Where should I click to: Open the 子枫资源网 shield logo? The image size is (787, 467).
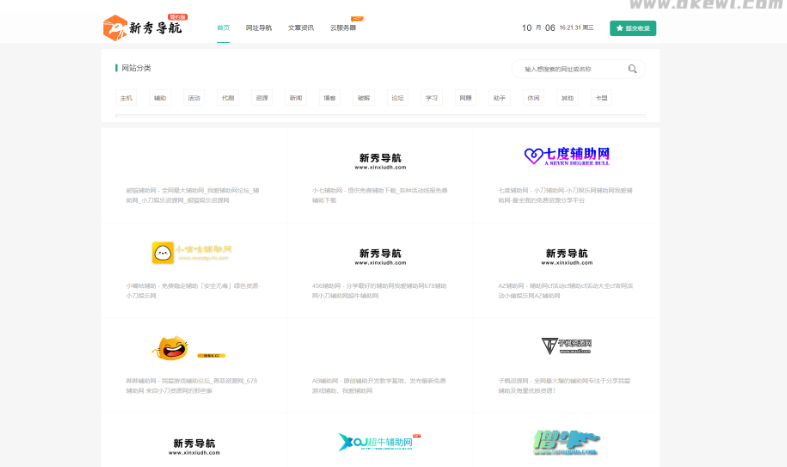[x=567, y=346]
